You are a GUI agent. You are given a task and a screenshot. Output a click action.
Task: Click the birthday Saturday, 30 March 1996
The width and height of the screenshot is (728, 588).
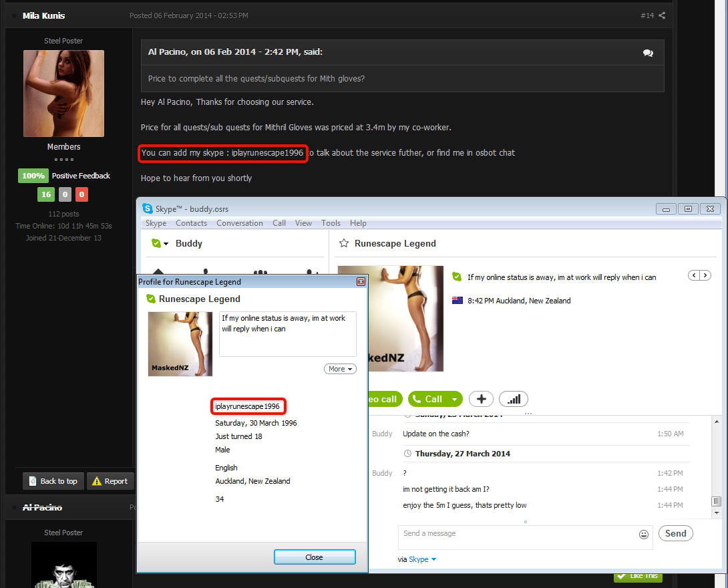tap(256, 423)
